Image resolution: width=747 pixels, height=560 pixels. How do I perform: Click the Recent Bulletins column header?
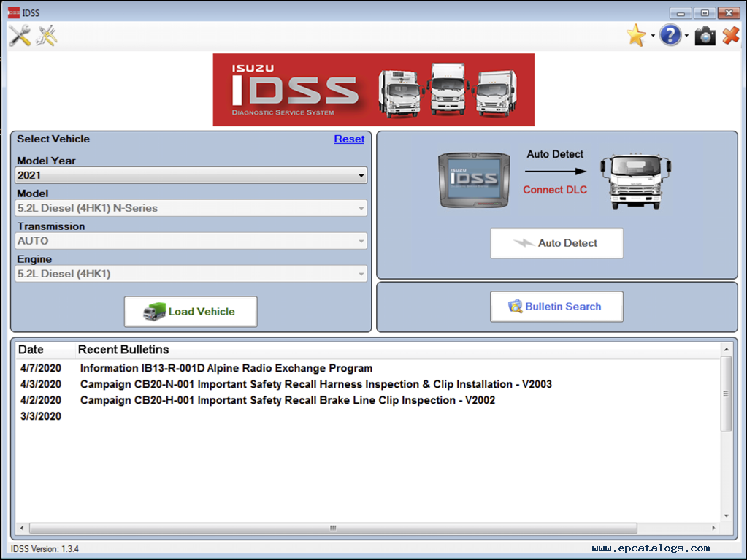coord(398,350)
